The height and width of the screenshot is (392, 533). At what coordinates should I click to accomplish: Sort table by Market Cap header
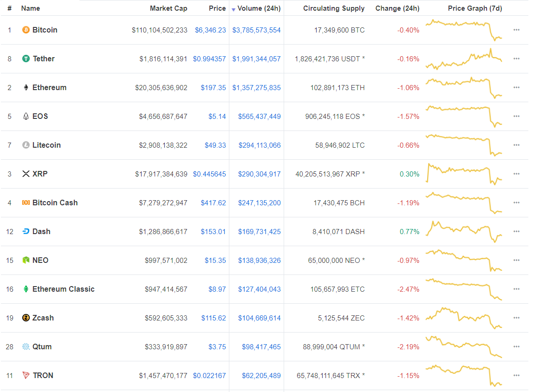[x=169, y=8]
